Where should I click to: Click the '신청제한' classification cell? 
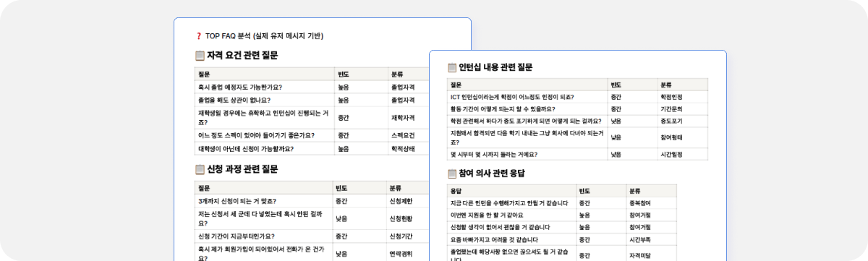401,201
